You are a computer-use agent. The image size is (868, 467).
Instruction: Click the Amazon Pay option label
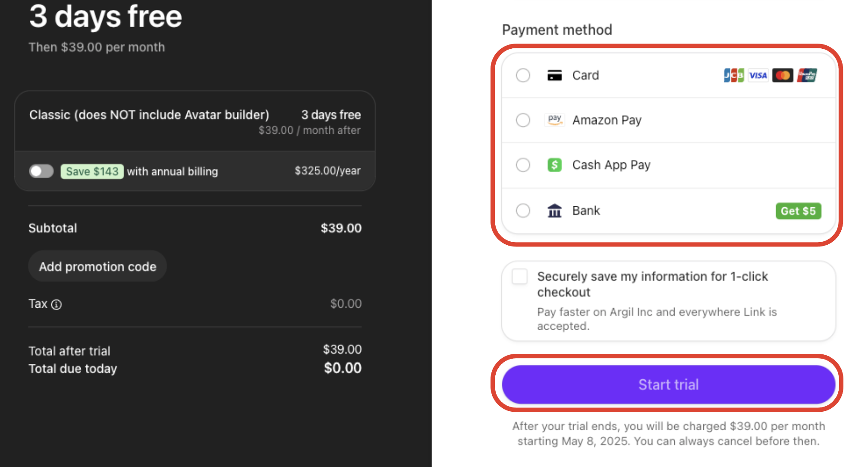(607, 120)
